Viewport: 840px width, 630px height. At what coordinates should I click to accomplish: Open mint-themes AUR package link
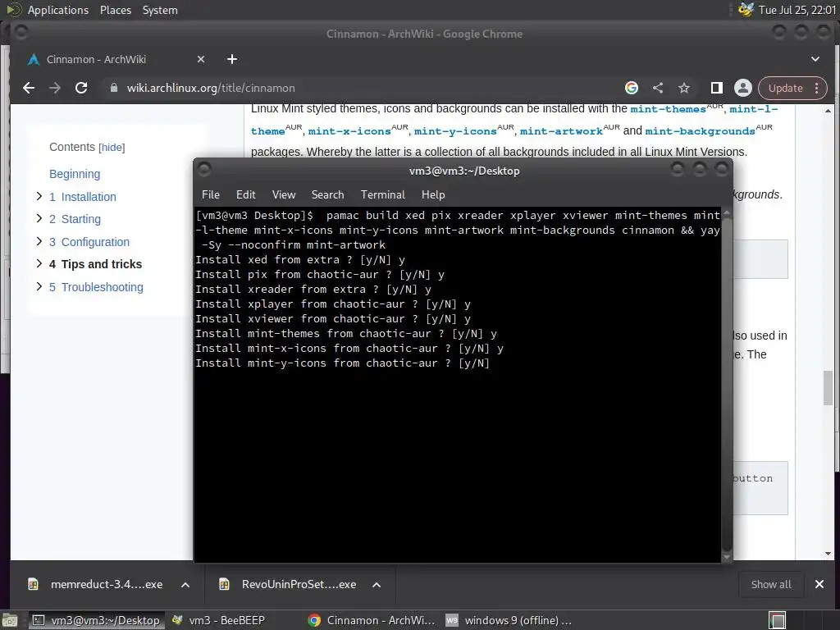click(x=668, y=109)
